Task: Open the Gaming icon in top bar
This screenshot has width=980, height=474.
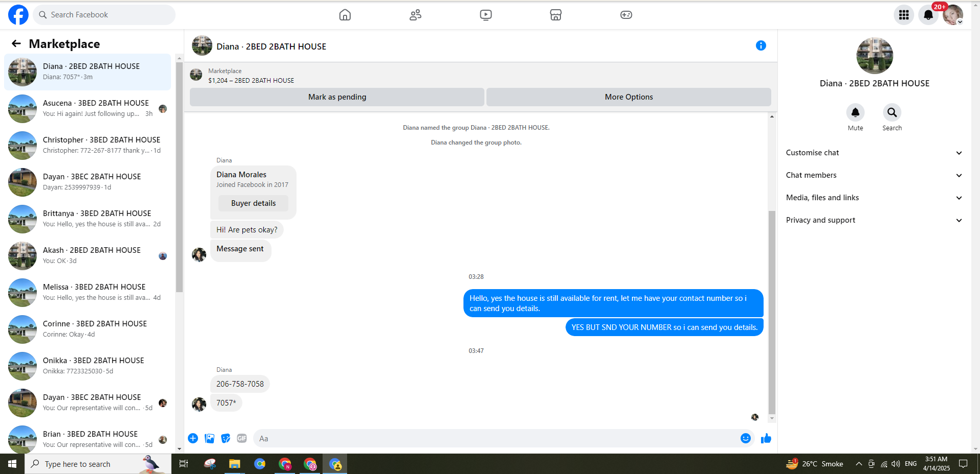Action: click(x=626, y=15)
